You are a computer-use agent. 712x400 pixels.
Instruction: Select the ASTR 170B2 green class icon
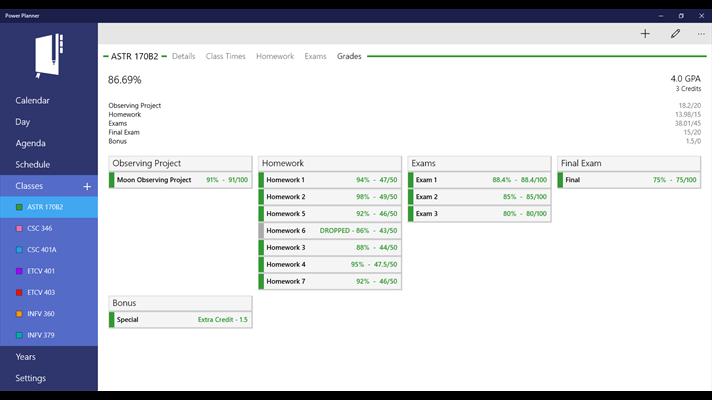(20, 208)
